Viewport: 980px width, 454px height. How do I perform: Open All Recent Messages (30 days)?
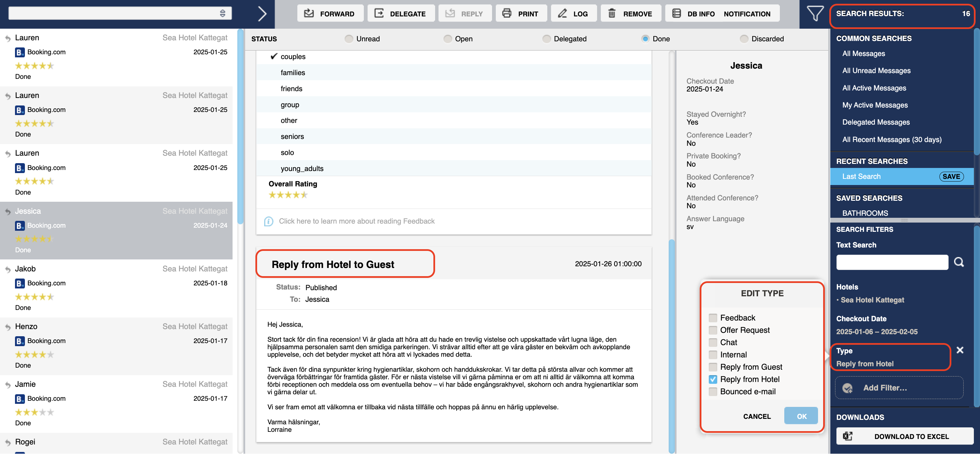(x=892, y=139)
